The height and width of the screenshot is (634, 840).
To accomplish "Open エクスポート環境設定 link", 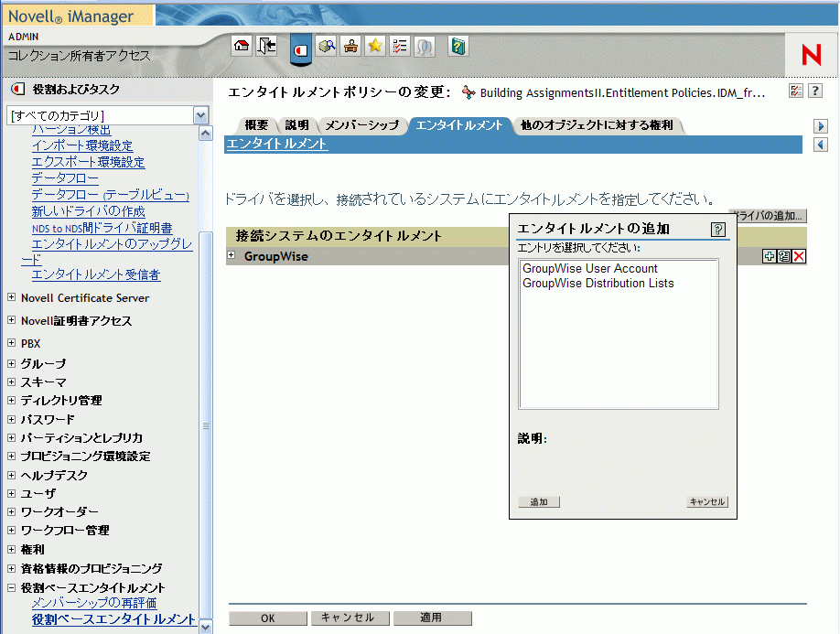I will coord(89,162).
